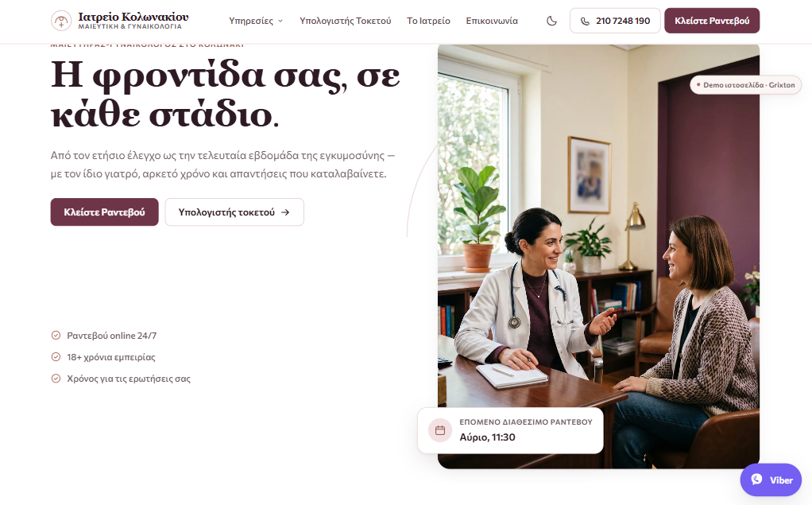The image size is (812, 505).
Task: Go to Το Ιατρείο page
Action: [428, 21]
